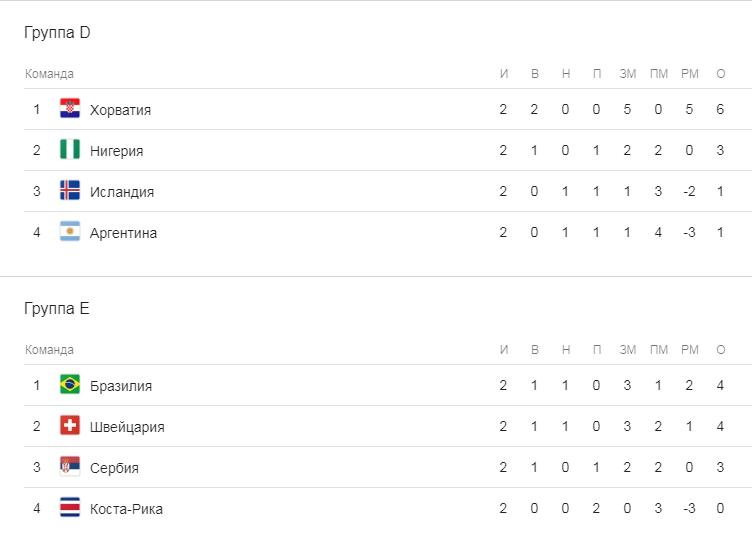This screenshot has width=752, height=550.
Task: Click the Iceland flag icon
Action: click(x=70, y=191)
